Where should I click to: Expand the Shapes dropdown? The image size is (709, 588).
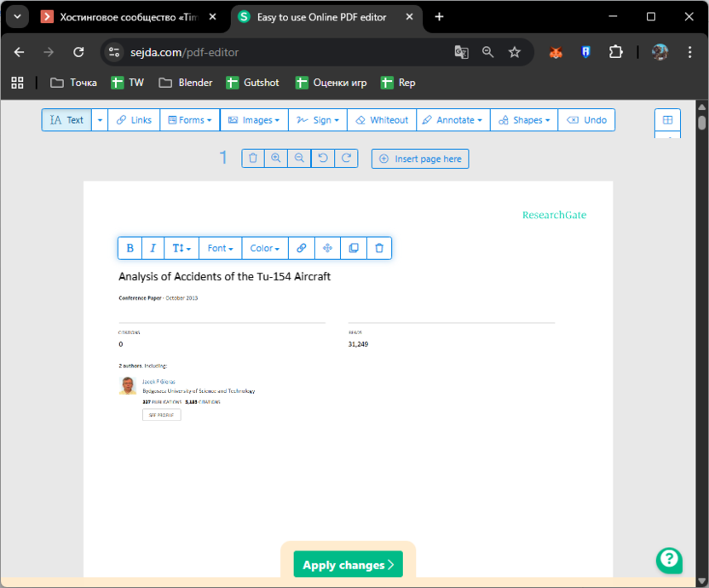point(524,120)
